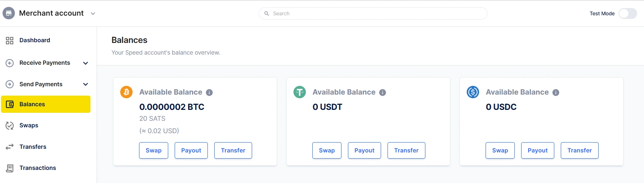Click the merchant account store icon
This screenshot has height=183, width=644.
click(9, 13)
